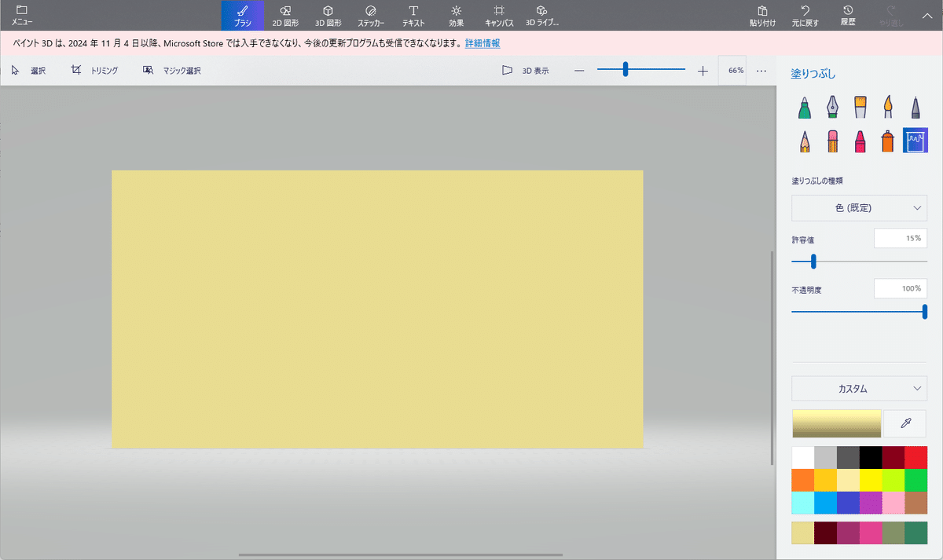Open the ブラシ tab

point(243,15)
